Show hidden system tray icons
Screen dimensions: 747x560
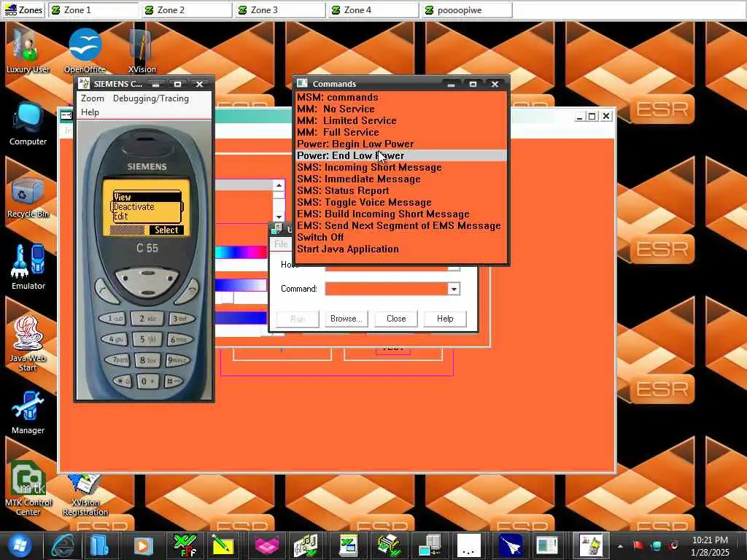click(x=620, y=545)
